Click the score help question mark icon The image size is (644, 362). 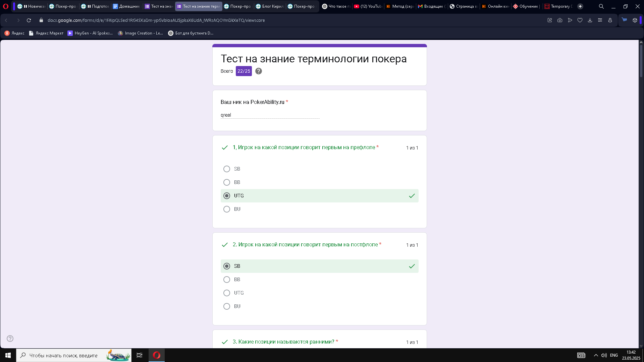[x=259, y=71]
